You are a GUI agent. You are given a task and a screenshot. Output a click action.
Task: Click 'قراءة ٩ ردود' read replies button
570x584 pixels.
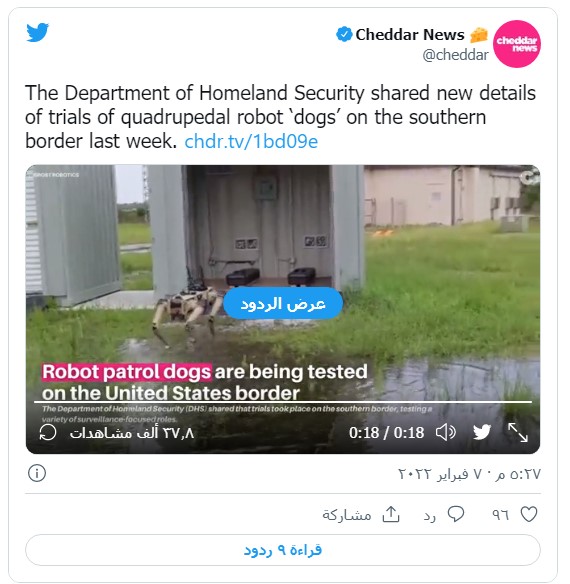click(283, 550)
